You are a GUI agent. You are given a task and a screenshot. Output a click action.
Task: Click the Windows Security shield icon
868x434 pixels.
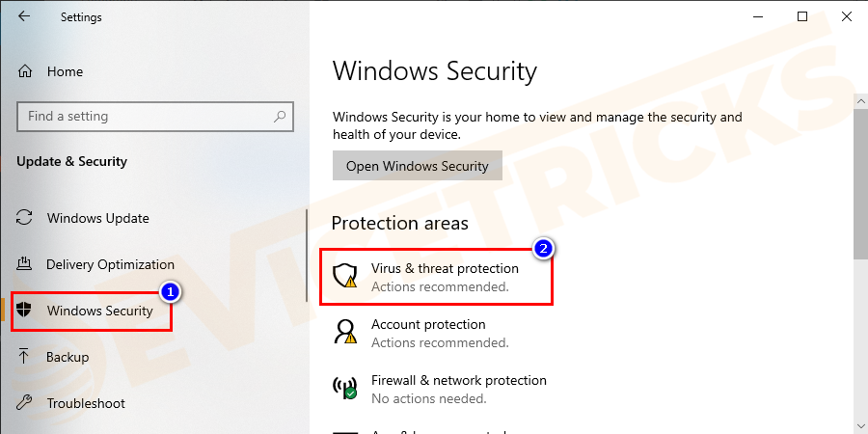click(x=26, y=311)
